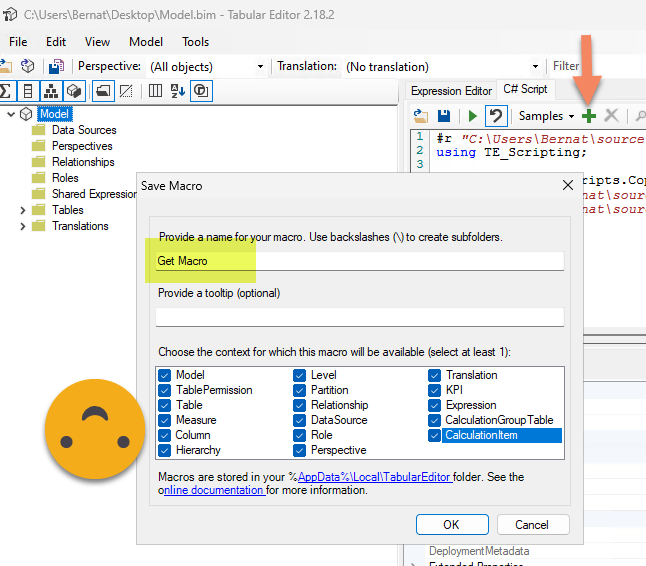This screenshot has height=566, width=646.
Task: Click the undo arrow in the script toolbar
Action: (x=495, y=116)
